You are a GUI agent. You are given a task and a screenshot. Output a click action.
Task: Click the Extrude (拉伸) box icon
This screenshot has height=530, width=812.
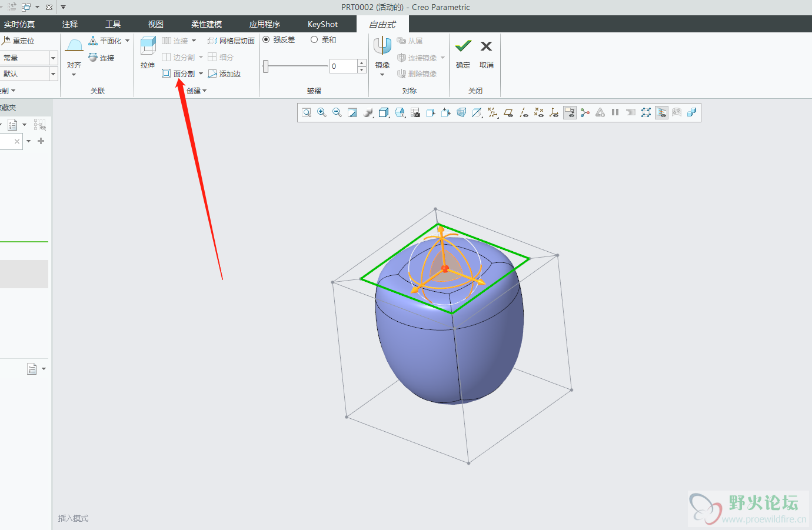148,46
